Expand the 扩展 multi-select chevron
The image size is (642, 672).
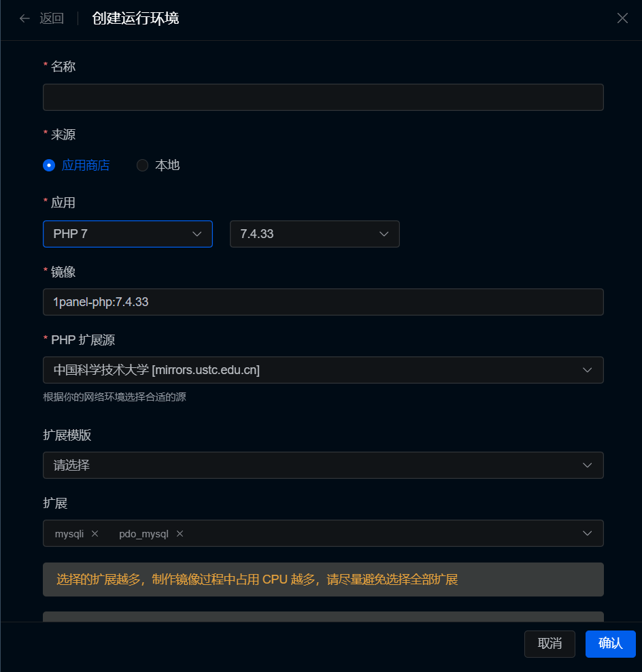[x=587, y=533]
